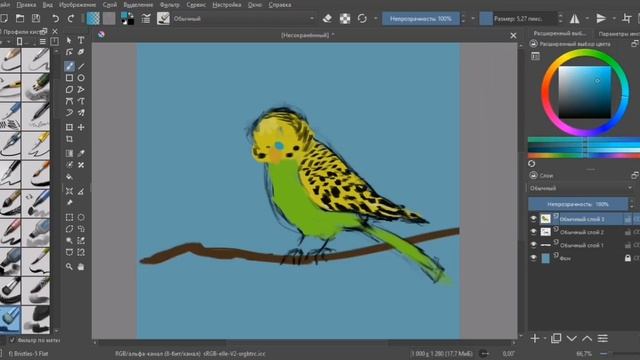
Task: Select the Calligraphy tool
Action: coord(81,52)
